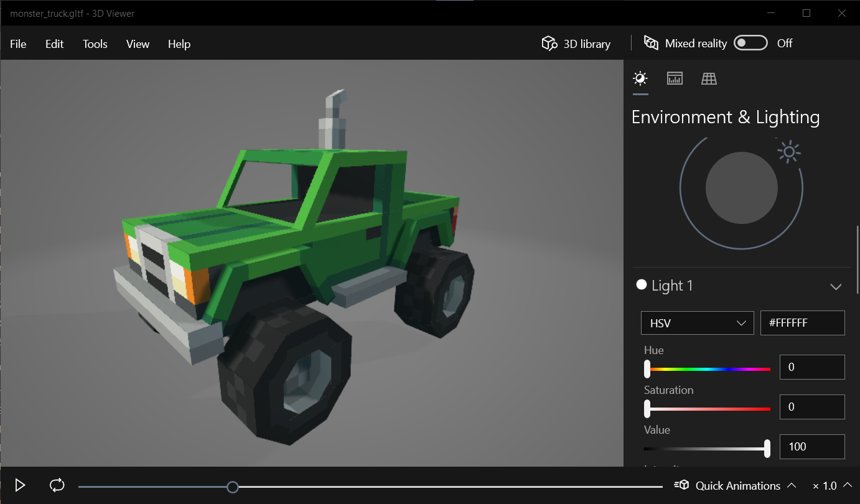Open the Tools menu
This screenshot has width=860, height=504.
pos(95,44)
